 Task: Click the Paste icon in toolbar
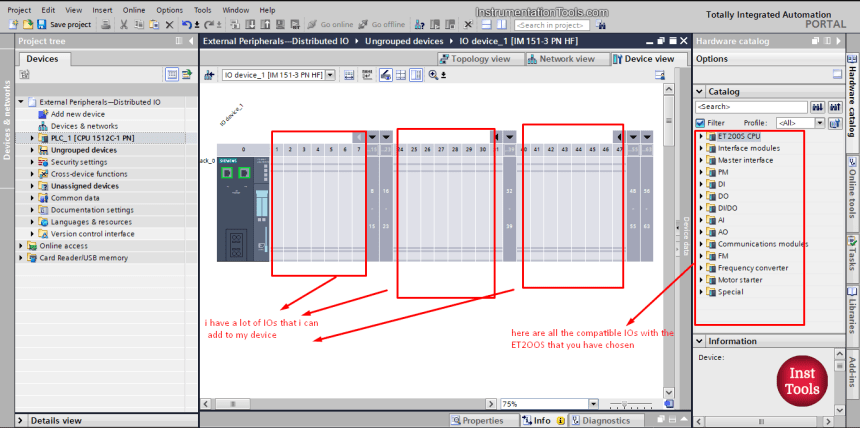pyautogui.click(x=154, y=25)
